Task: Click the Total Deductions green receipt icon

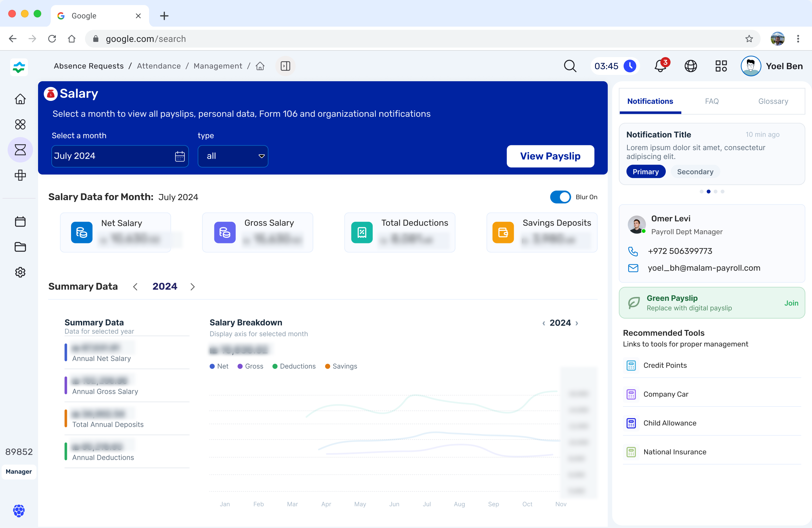Action: pyautogui.click(x=362, y=233)
